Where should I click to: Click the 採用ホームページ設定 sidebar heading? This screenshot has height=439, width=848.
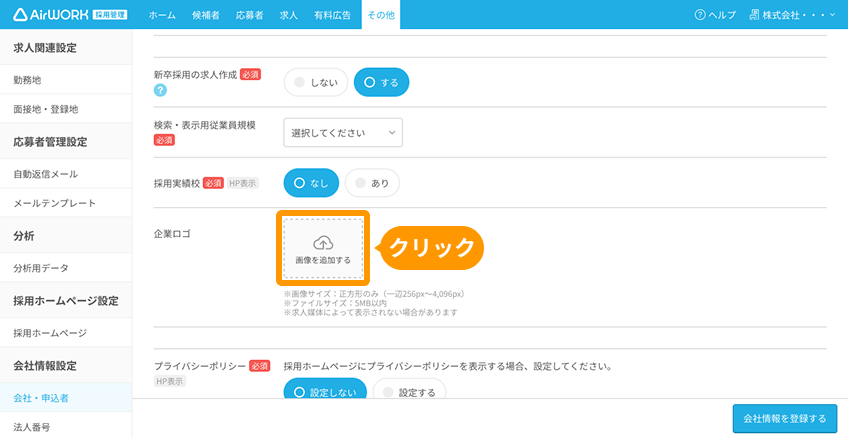pyautogui.click(x=65, y=301)
